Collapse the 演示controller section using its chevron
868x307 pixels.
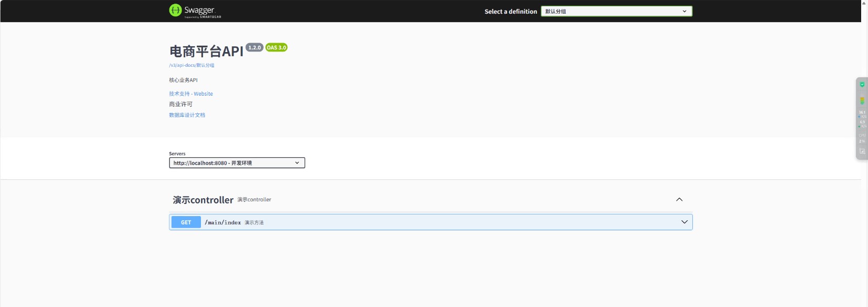679,200
